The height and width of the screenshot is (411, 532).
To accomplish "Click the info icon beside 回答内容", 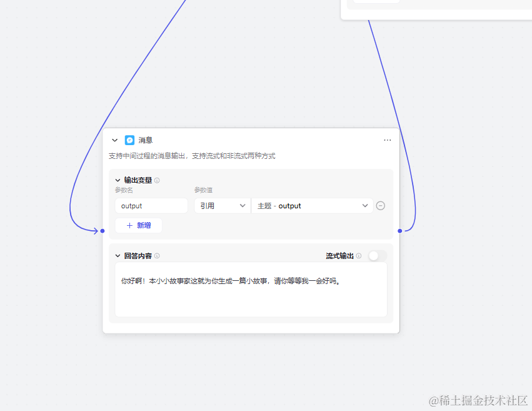I will 157,256.
